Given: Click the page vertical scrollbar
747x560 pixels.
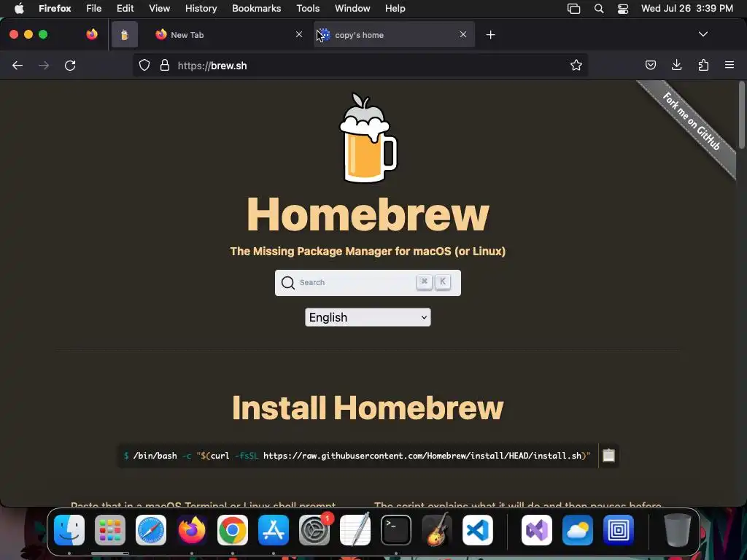Looking at the screenshot, I should tap(741, 115).
